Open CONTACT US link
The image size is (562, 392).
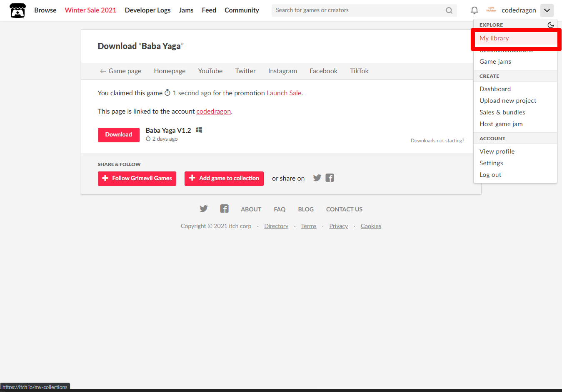344,209
